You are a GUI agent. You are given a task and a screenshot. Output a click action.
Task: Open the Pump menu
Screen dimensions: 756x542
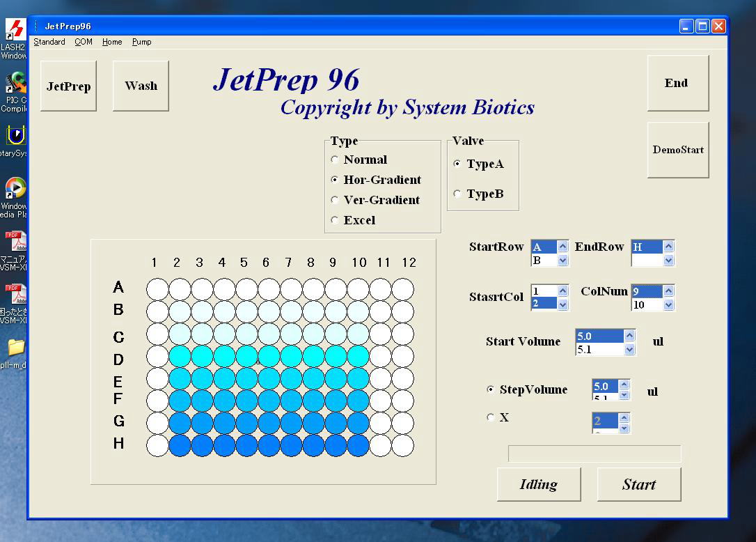pos(142,42)
